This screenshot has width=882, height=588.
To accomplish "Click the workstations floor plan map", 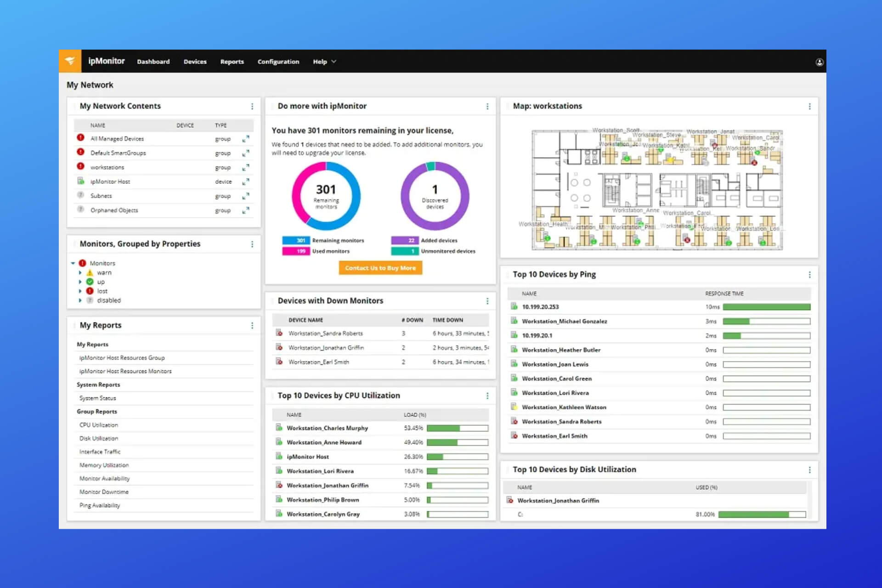I will [x=657, y=189].
